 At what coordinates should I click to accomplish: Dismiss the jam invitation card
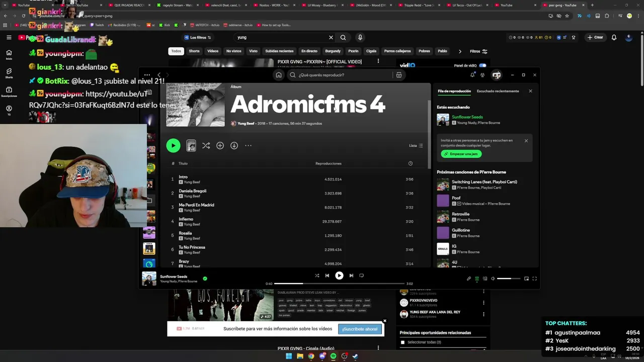click(x=526, y=141)
